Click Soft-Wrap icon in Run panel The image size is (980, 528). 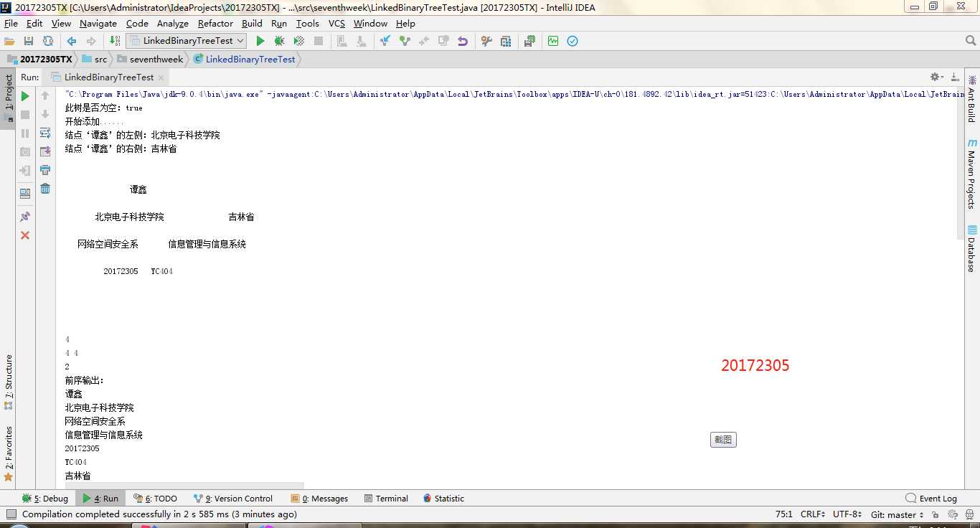(45, 133)
